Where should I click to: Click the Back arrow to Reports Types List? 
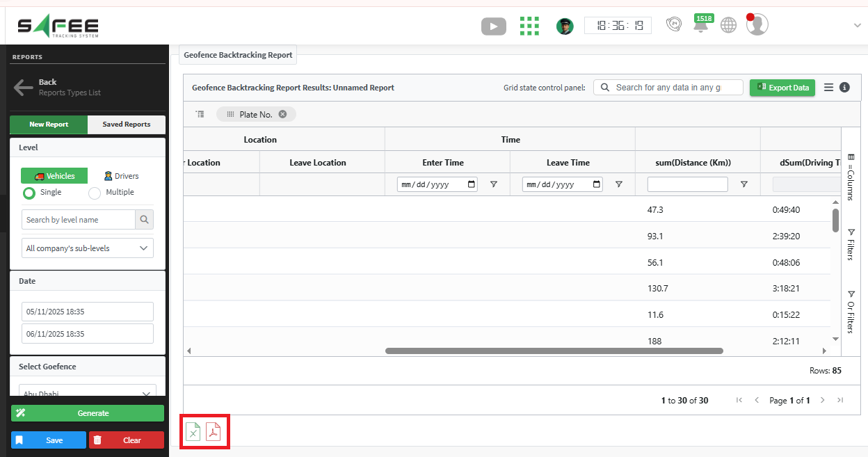click(24, 87)
